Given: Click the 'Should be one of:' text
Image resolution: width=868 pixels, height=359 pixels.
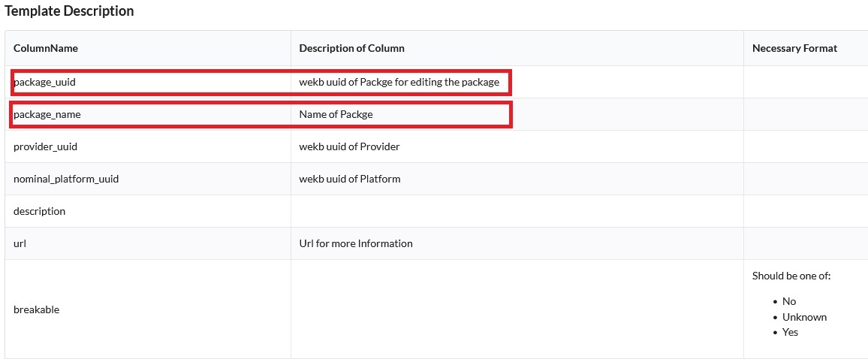Looking at the screenshot, I should (791, 276).
